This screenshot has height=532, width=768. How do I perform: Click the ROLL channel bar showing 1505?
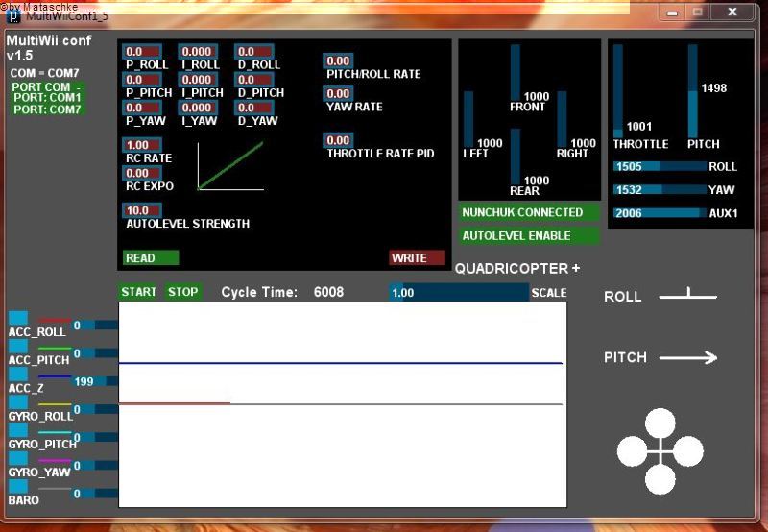[x=660, y=166]
